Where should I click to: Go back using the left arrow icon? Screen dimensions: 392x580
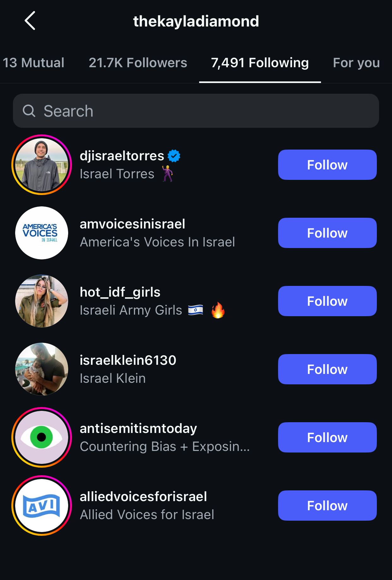[30, 21]
